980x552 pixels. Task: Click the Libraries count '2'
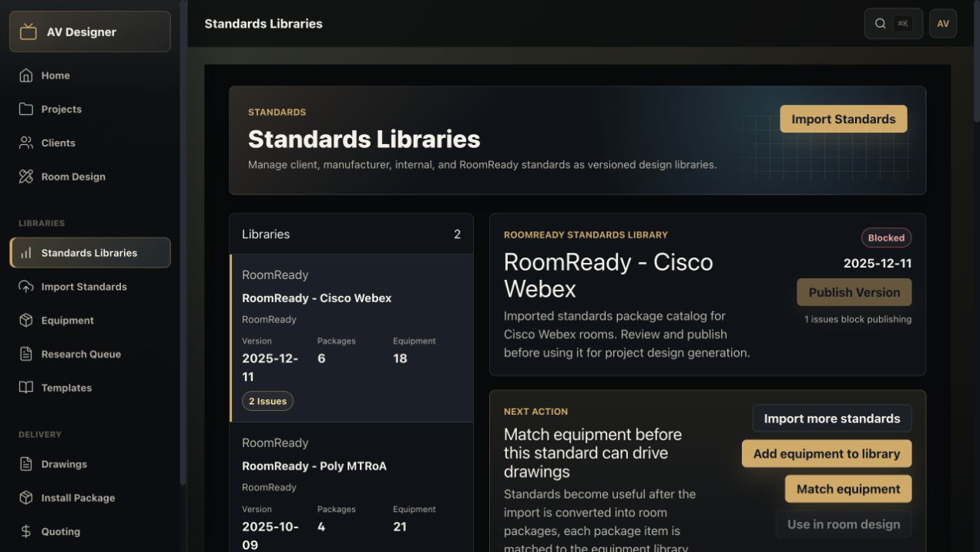point(457,234)
